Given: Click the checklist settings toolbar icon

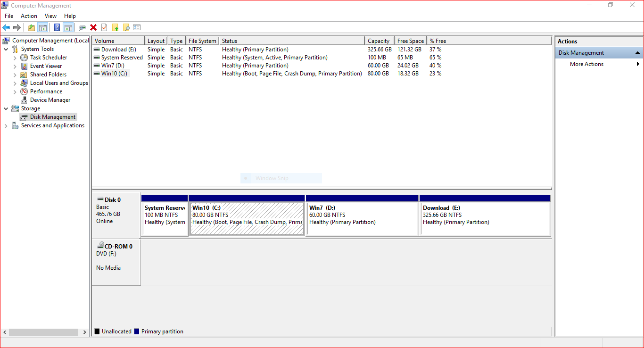Looking at the screenshot, I should [x=137, y=28].
